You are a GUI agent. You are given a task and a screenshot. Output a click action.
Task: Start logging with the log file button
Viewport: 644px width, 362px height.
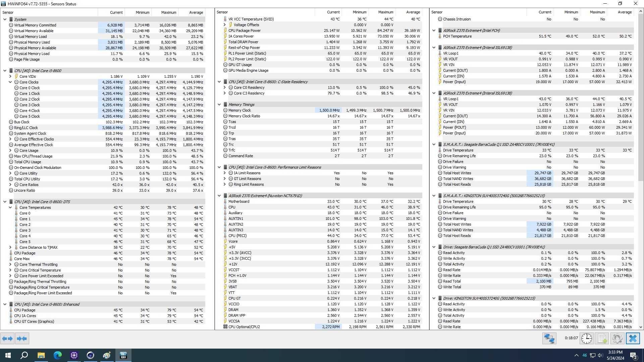point(602,339)
